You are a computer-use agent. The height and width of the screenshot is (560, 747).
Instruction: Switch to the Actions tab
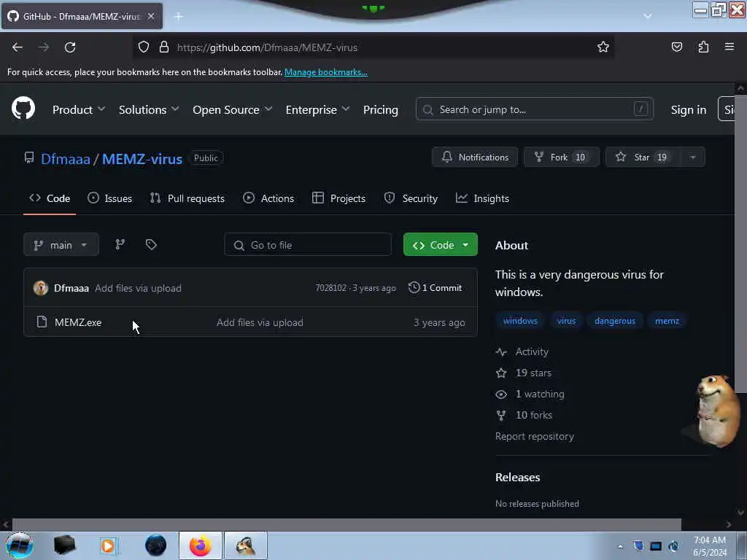(268, 198)
